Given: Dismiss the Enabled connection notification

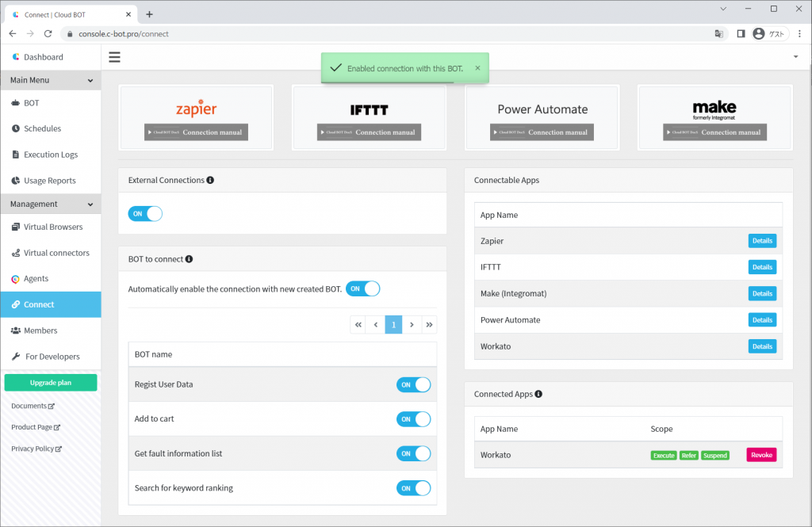Looking at the screenshot, I should point(477,68).
